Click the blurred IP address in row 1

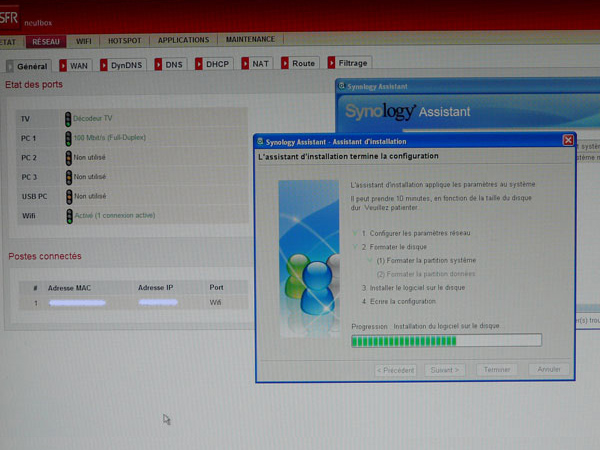coord(158,302)
